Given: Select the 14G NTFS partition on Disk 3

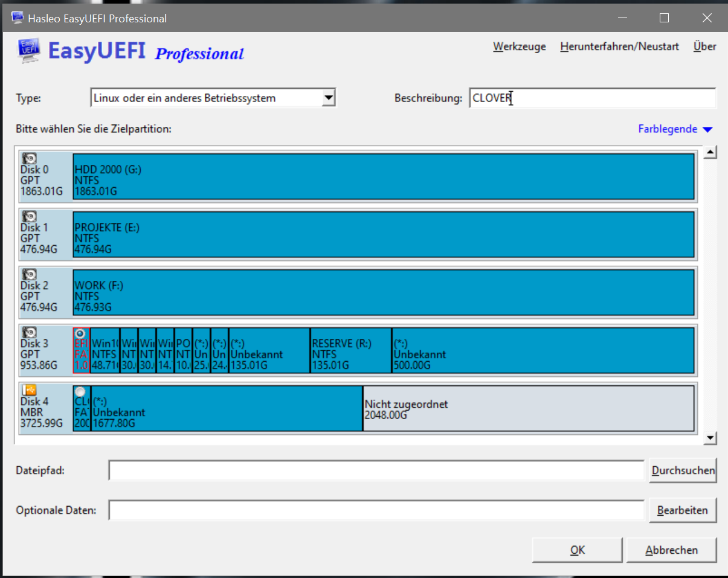Looking at the screenshot, I should point(165,350).
